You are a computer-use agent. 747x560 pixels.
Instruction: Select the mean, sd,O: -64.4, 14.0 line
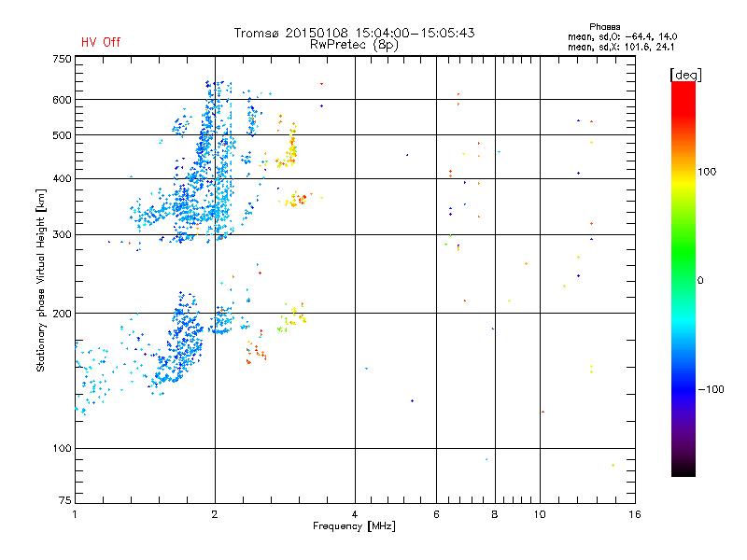[x=622, y=36]
